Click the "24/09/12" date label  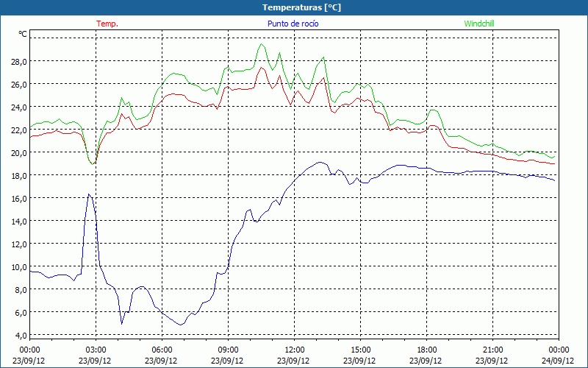coord(558,361)
